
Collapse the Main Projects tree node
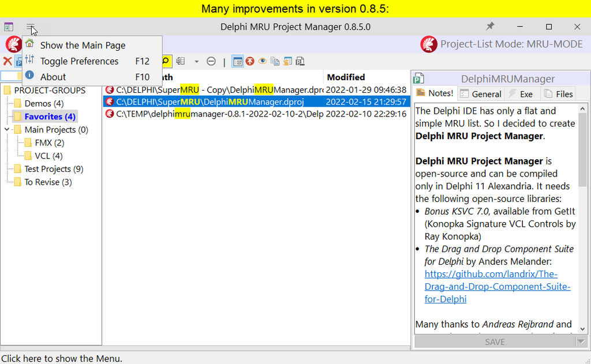coord(6,130)
